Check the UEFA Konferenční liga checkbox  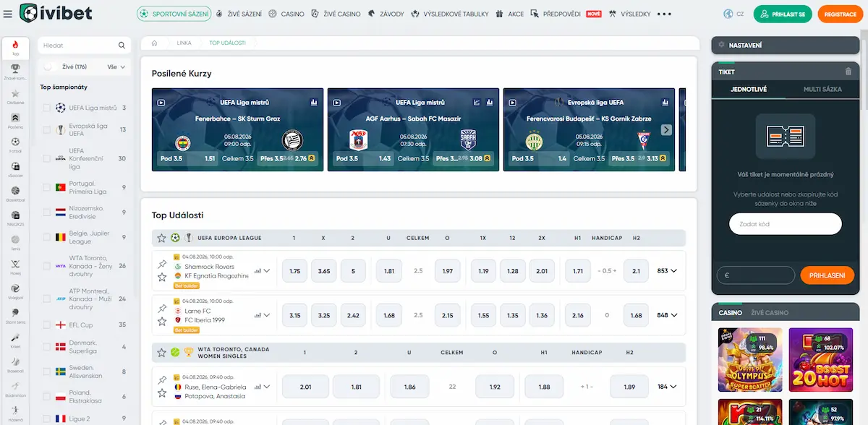(47, 158)
